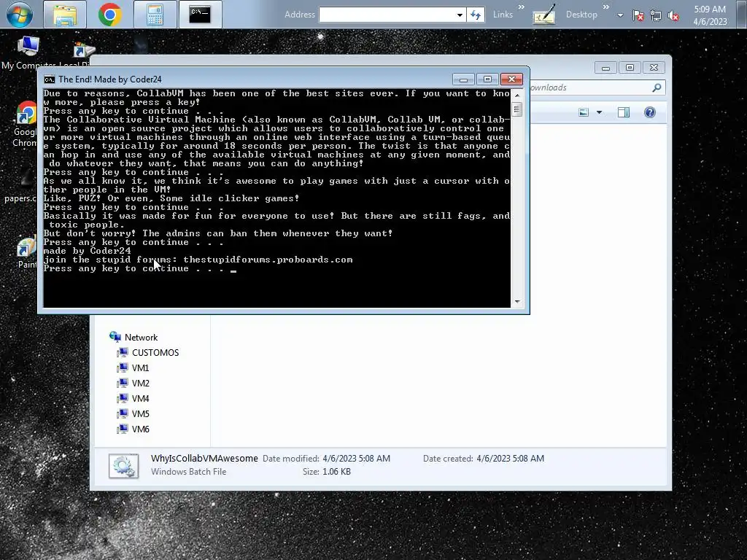Toggle the Explorer preview pane button
Screen dimensions: 747x560
tap(624, 112)
